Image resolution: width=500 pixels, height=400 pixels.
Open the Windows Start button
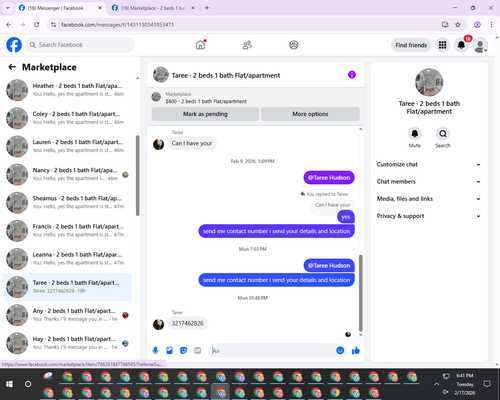click(9, 384)
